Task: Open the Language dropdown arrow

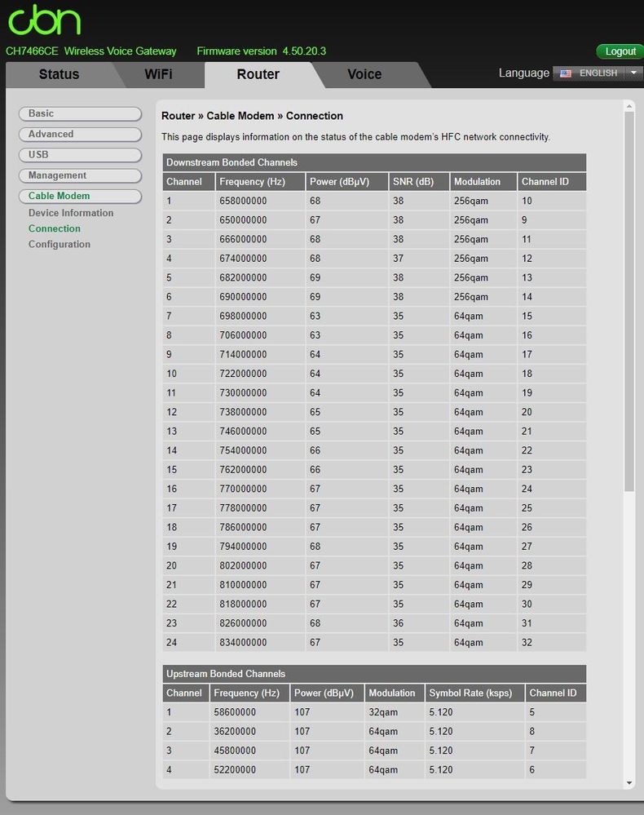Action: 633,73
